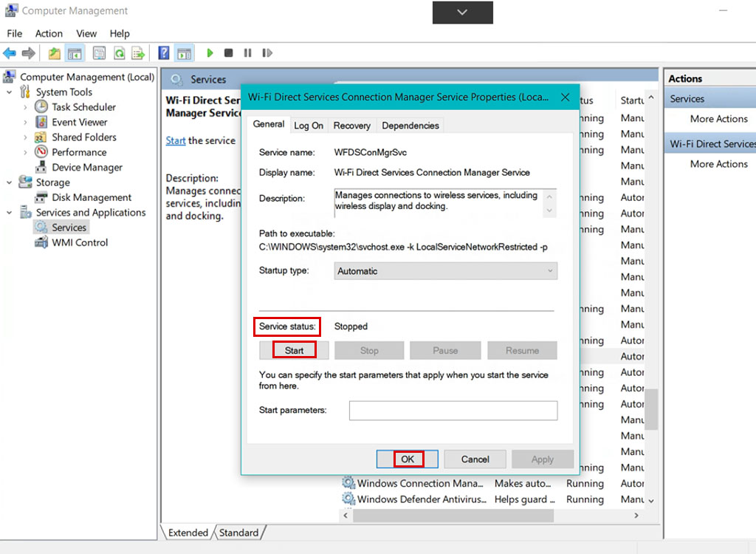Click the Pause Service toolbar icon

coord(248,53)
